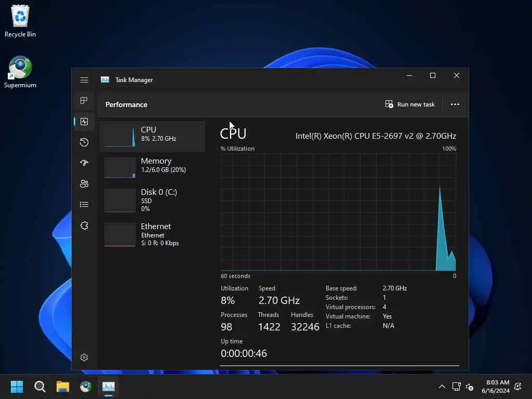Click the Virtual machine Yes value
This screenshot has width=532, height=399.
[387, 316]
